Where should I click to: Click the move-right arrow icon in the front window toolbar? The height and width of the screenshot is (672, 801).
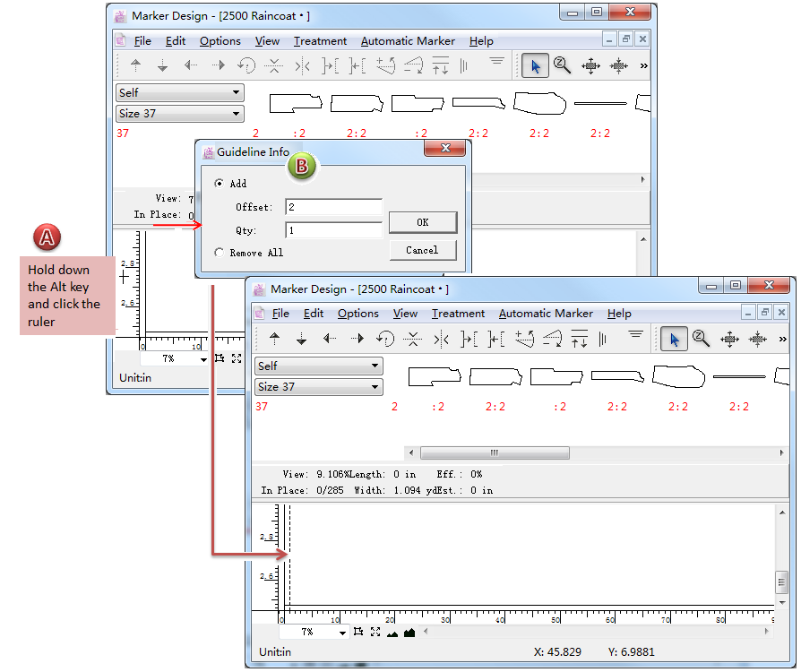point(357,339)
